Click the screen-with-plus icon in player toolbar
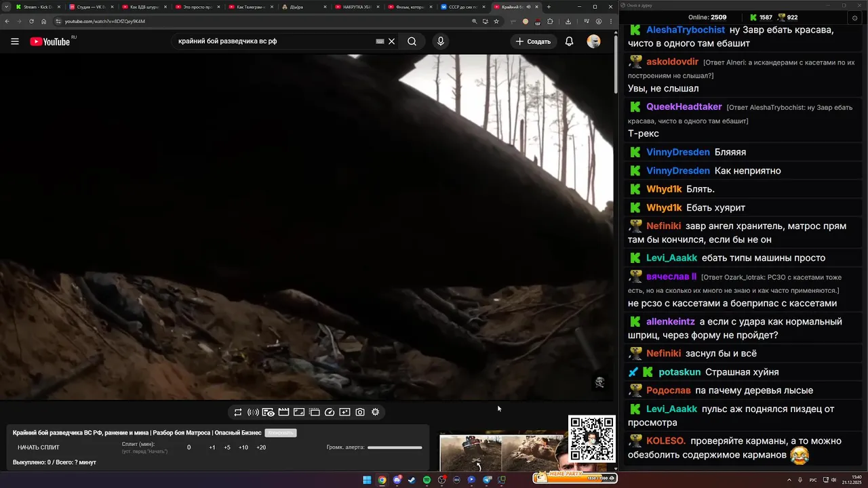Screen dimensions: 868x488 pyautogui.click(x=344, y=412)
